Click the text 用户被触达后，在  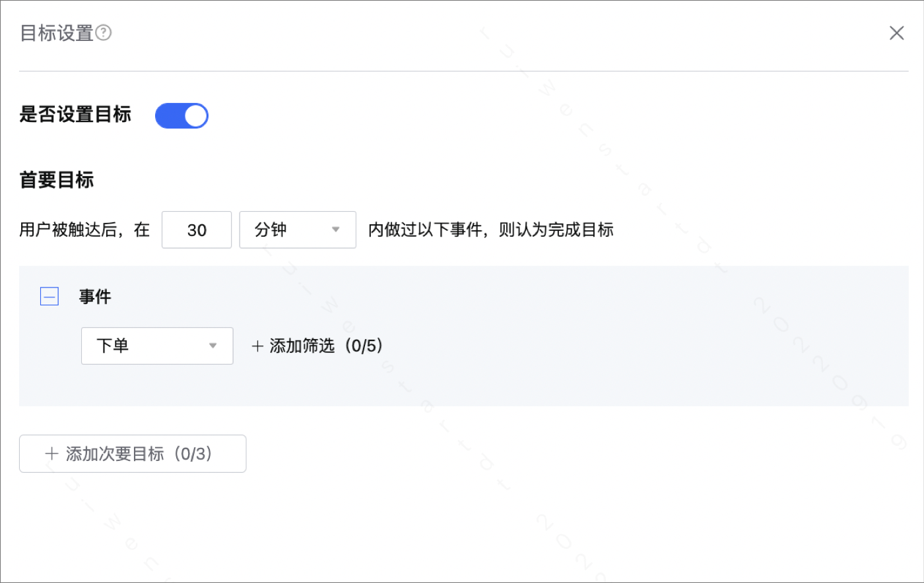(84, 230)
